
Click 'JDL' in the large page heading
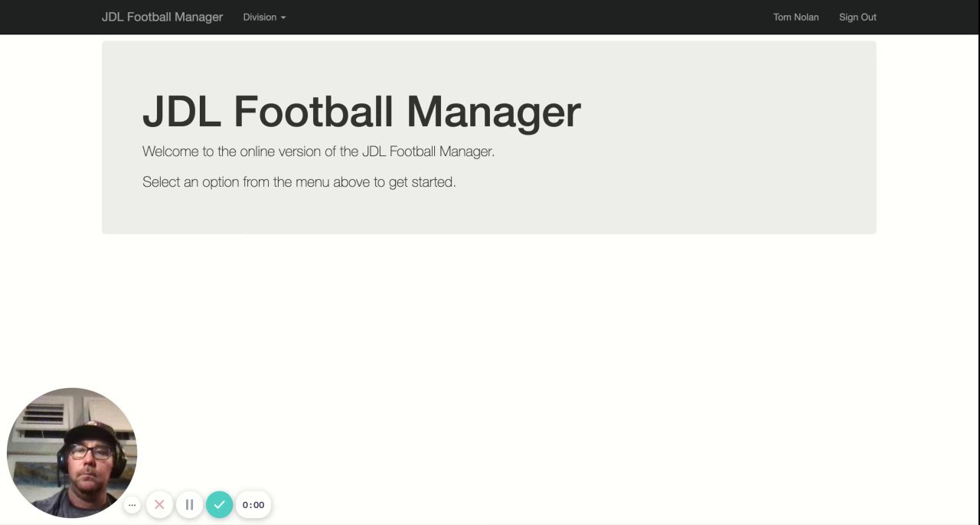[x=181, y=112]
